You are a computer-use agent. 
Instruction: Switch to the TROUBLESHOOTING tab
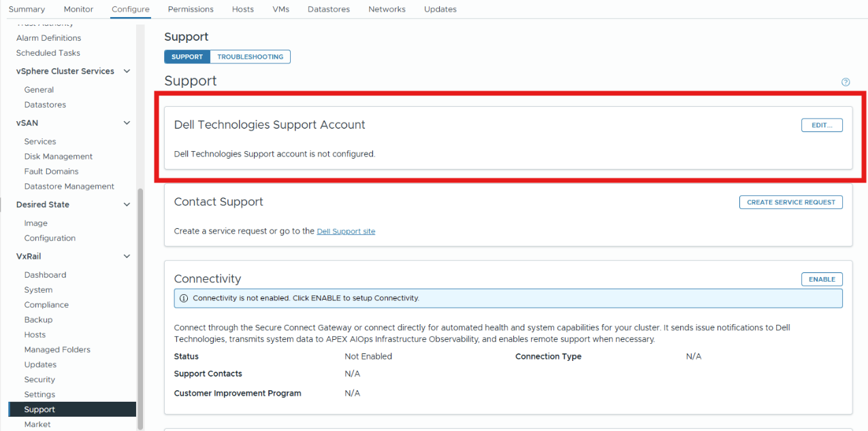[250, 57]
